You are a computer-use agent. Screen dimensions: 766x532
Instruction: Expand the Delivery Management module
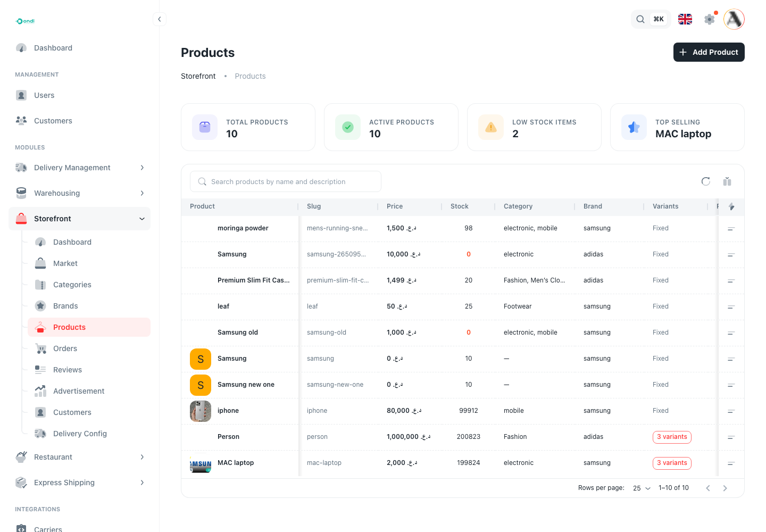80,168
